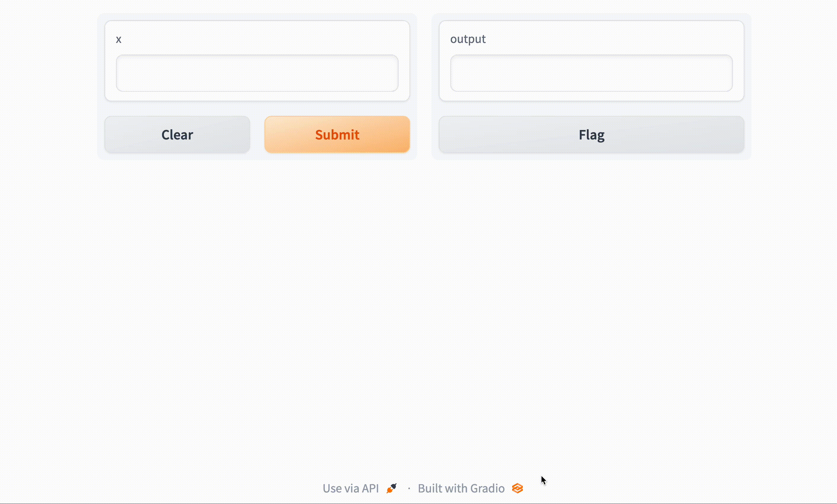Click the Submit button's orange area

(337, 134)
